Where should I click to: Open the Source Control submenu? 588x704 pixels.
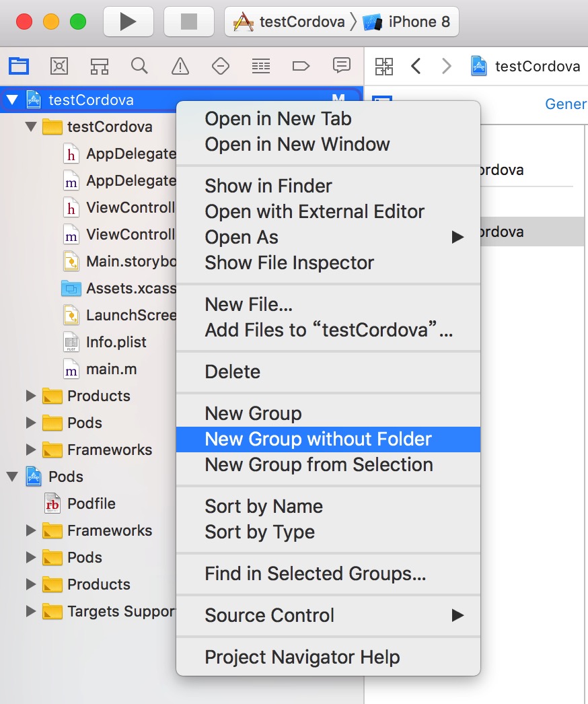328,616
